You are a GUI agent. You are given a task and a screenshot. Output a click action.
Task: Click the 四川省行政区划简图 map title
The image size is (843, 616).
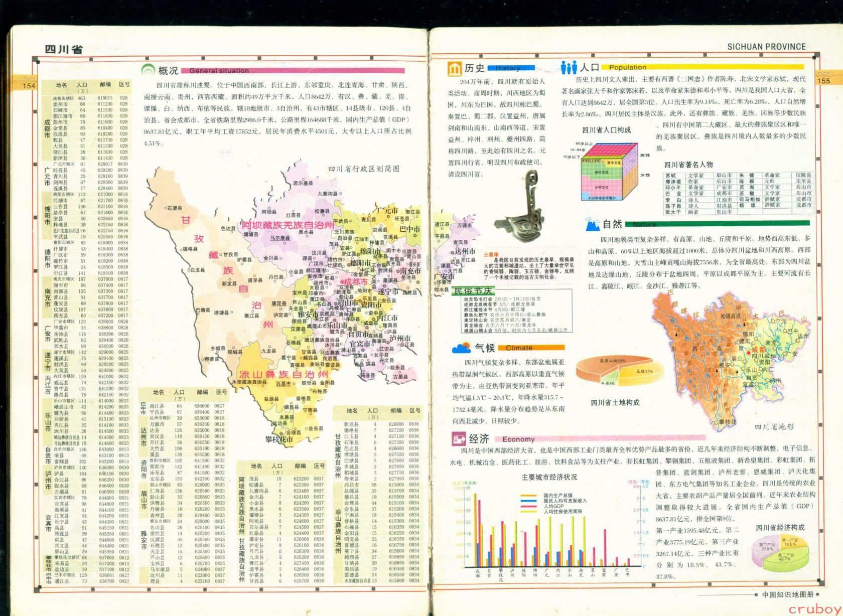[364, 169]
